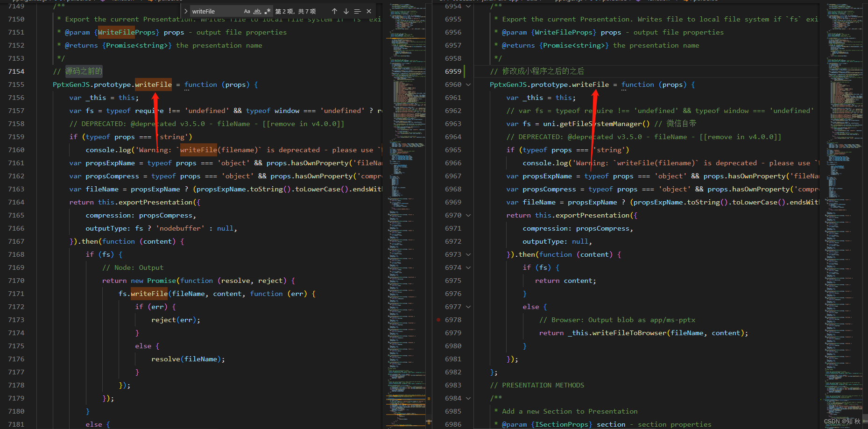Click '// PRESENTATION METHODS' comment on line 6983
Viewport: 868px width, 429px height.
537,385
